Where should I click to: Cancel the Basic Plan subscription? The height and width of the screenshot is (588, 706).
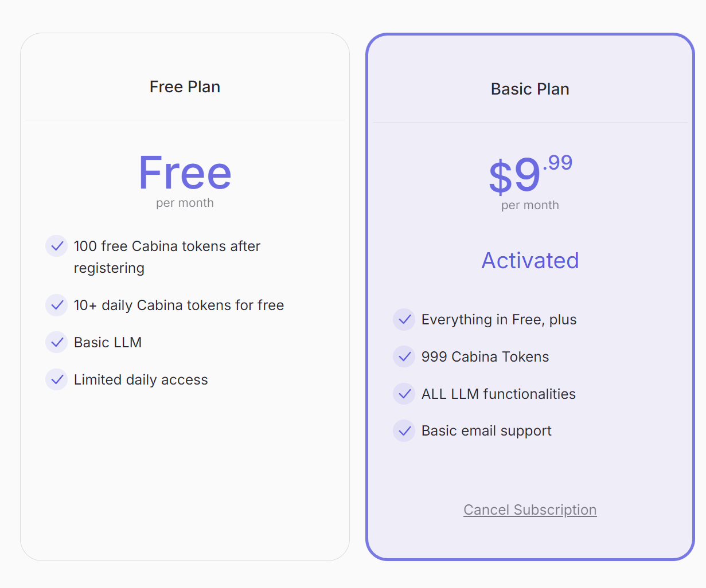[530, 509]
